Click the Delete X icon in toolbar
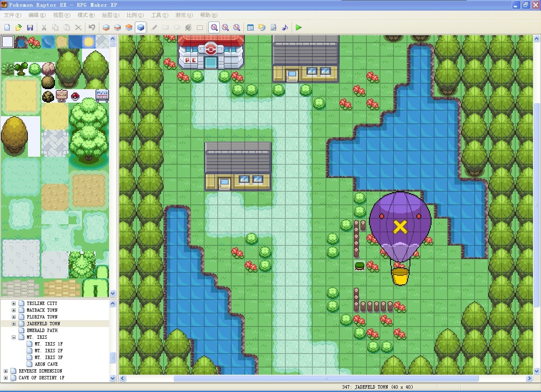 78,27
